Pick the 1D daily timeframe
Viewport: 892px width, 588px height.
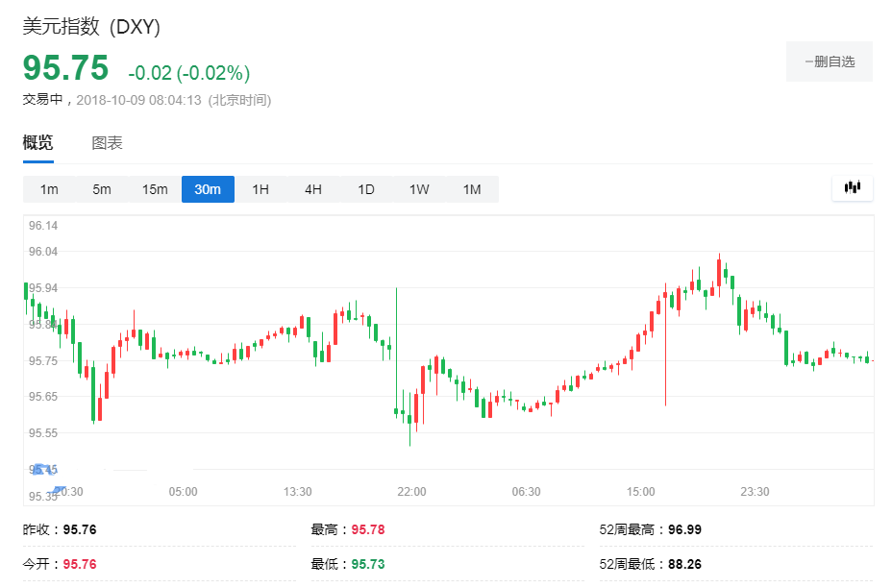(x=366, y=189)
